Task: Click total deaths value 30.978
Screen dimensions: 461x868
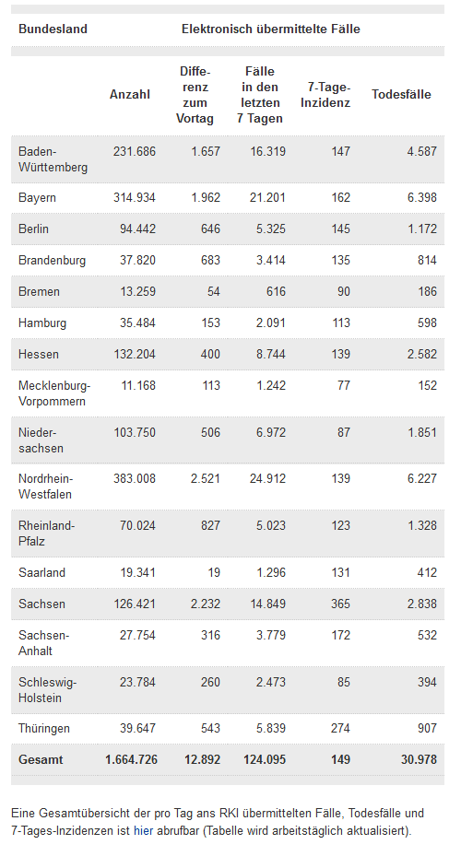Action: coord(419,759)
